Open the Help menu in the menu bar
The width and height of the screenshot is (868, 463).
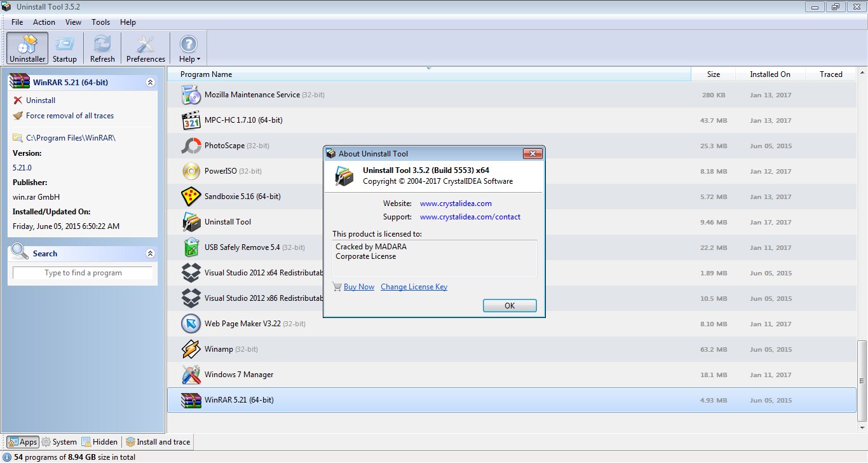point(128,22)
